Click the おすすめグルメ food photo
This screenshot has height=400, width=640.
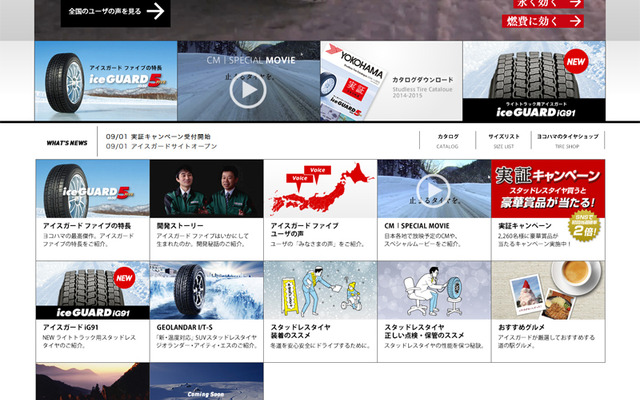[548, 290]
